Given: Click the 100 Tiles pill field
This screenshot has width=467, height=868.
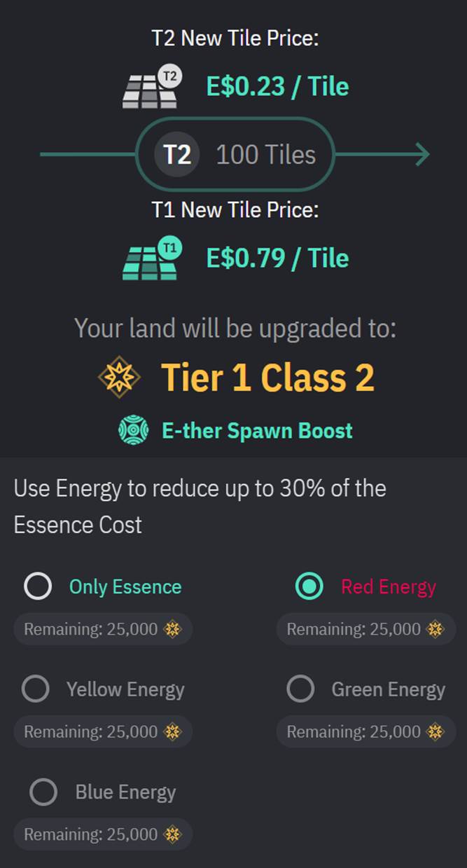Looking at the screenshot, I should pos(265,154).
